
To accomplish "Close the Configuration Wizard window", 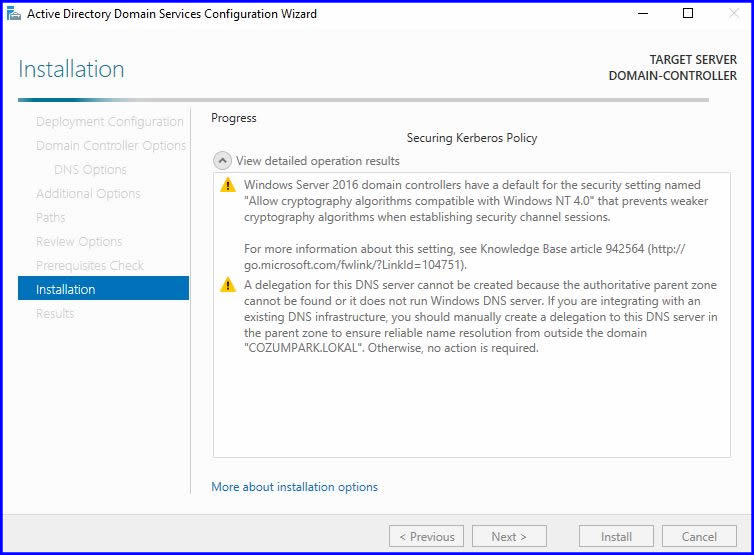I will click(x=732, y=14).
